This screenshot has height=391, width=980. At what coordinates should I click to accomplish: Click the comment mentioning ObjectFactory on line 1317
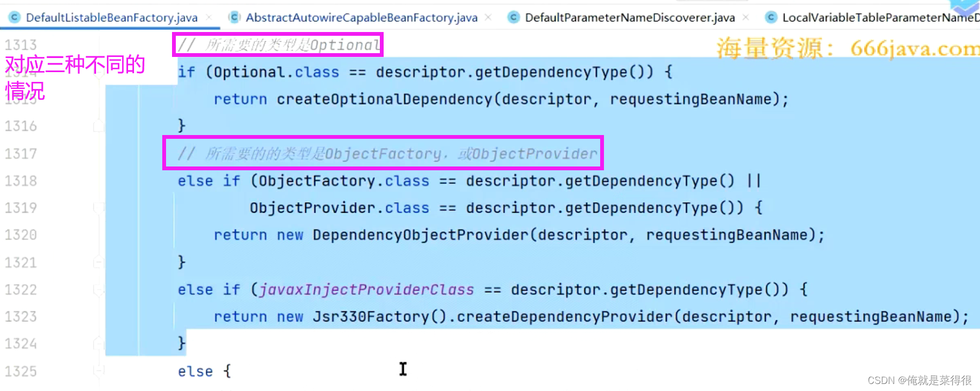[387, 153]
